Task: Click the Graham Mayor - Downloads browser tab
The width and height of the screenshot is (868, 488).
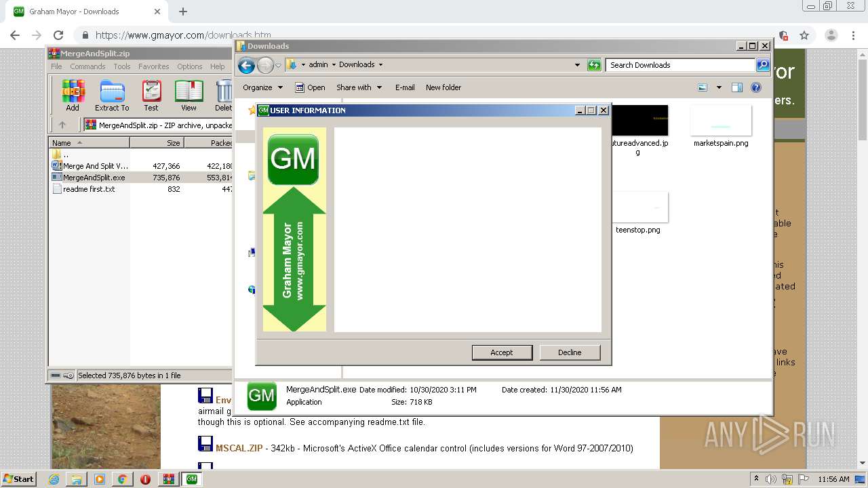Action: tap(88, 12)
